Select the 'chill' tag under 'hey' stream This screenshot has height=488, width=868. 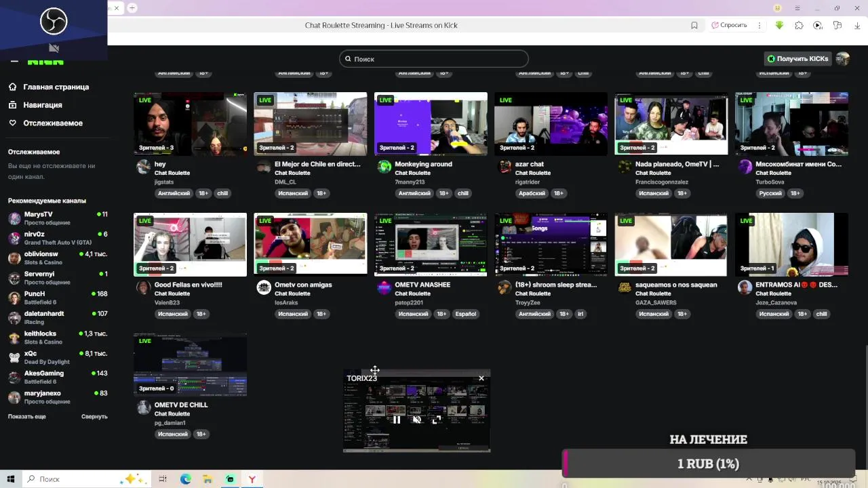tap(222, 193)
